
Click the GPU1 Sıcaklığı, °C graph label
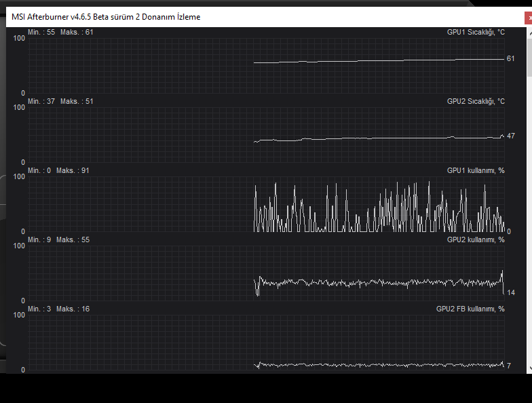coord(476,33)
